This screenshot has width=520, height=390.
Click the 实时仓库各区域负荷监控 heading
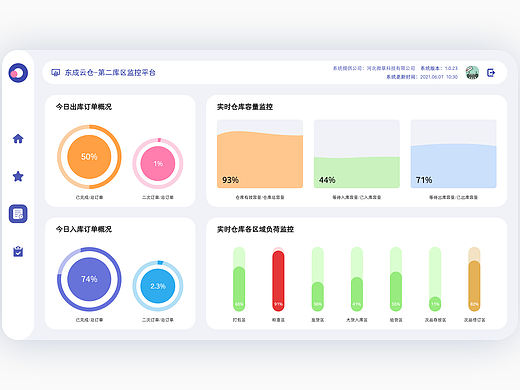255,229
